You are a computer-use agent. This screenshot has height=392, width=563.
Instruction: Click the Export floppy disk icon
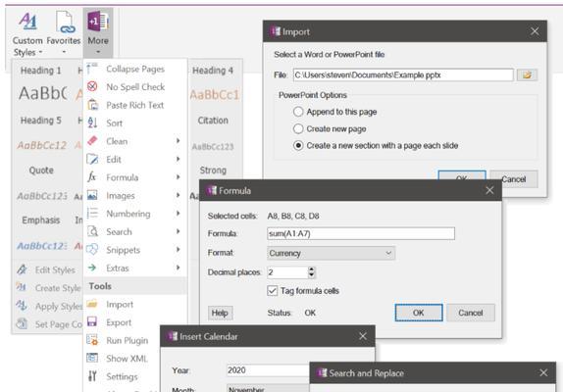(x=92, y=321)
